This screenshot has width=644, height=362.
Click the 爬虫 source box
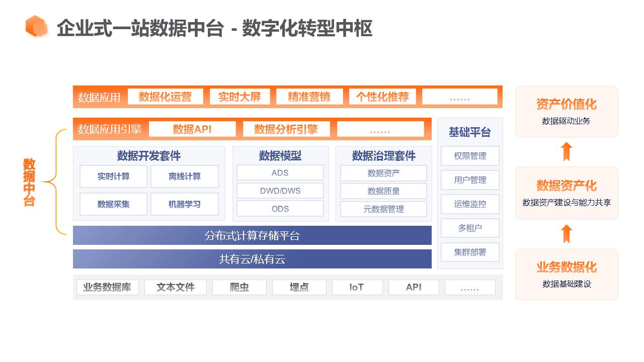pos(239,287)
